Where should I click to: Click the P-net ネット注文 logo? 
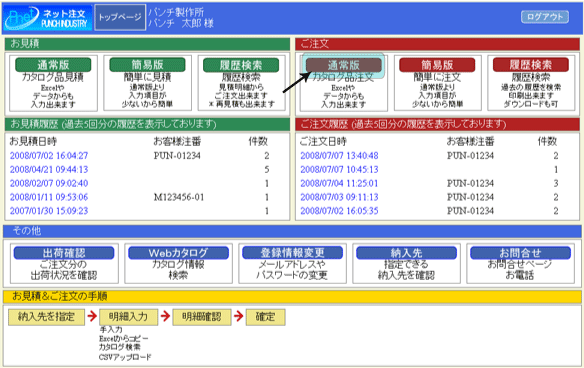click(x=48, y=18)
